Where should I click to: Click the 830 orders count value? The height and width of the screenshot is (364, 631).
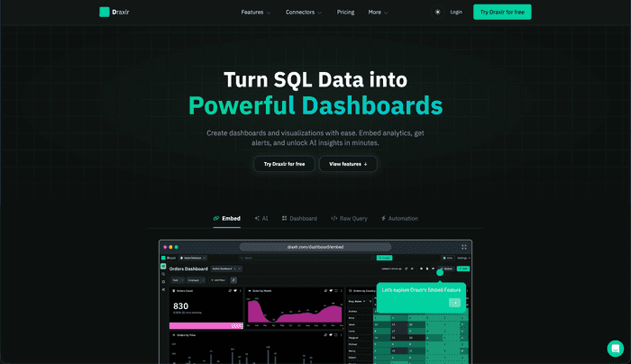pyautogui.click(x=180, y=306)
